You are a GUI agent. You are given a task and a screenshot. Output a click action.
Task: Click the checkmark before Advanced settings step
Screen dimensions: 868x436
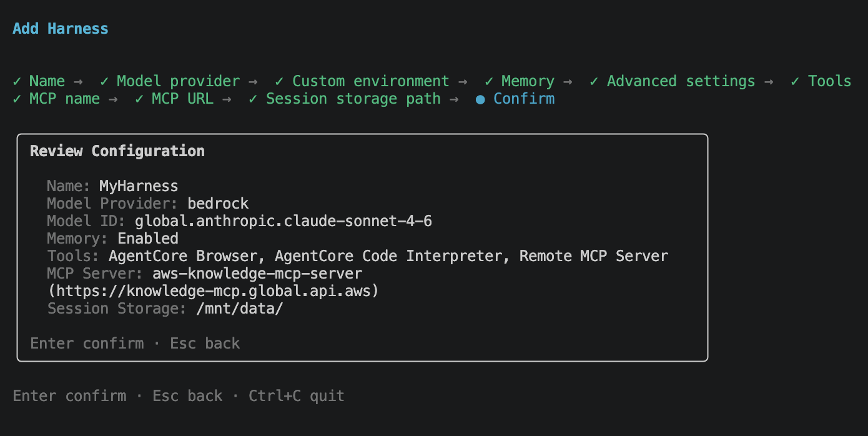(x=594, y=81)
